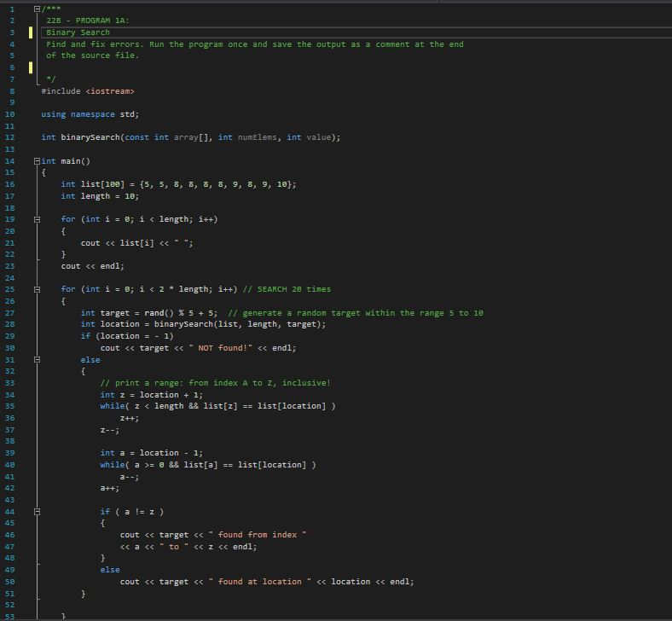This screenshot has height=621, width=672.
Task: Click the '// SEARCH 20 times' comment
Action: [287, 289]
